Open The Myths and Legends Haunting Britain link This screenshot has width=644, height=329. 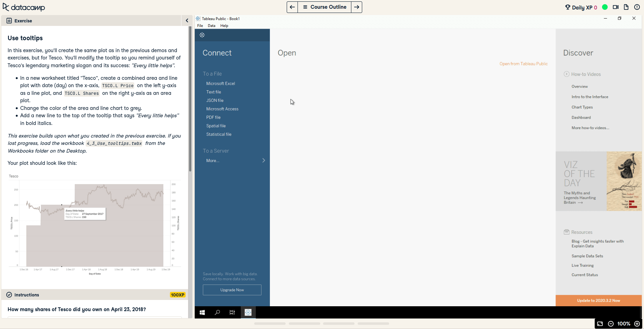(x=580, y=198)
